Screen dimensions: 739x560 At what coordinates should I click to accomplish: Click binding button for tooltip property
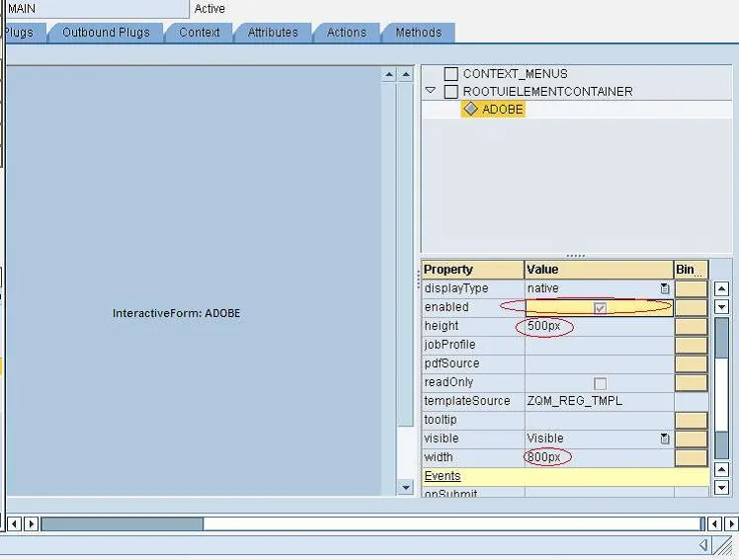(x=691, y=420)
